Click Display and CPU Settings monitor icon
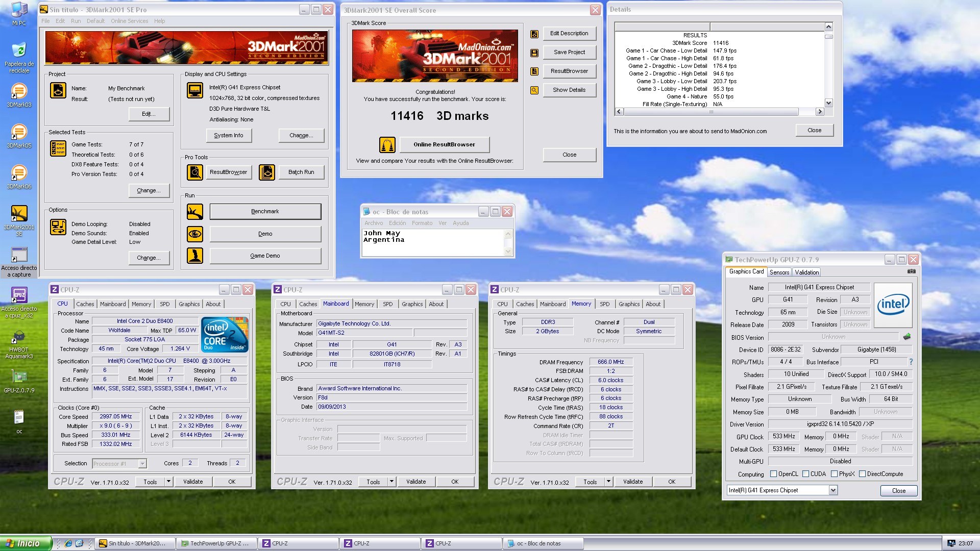 pyautogui.click(x=195, y=90)
